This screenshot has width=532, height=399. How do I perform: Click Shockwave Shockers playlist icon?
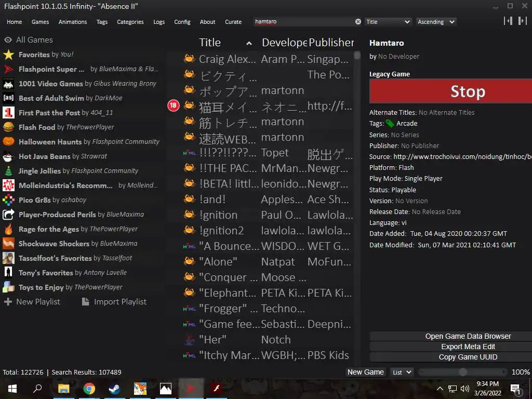tap(8, 244)
